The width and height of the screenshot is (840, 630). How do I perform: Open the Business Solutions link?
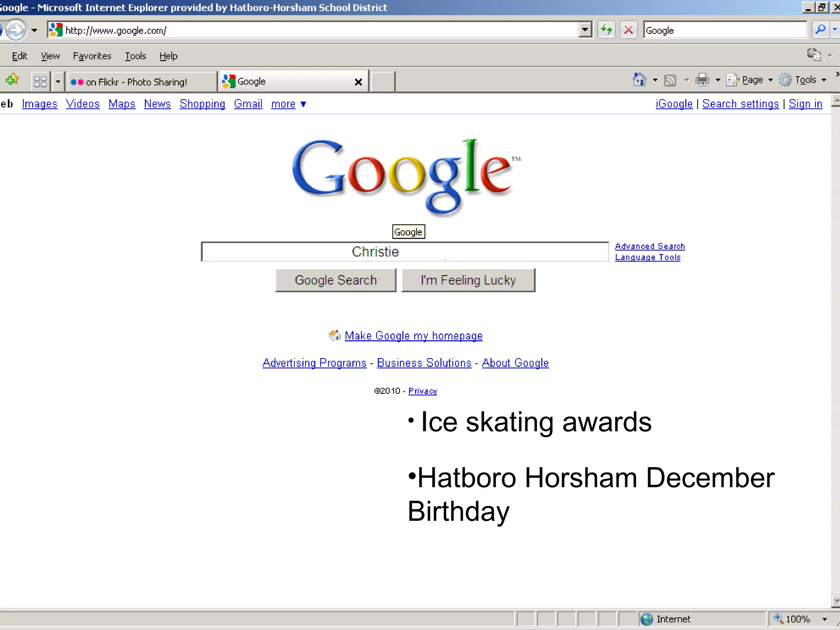[424, 363]
